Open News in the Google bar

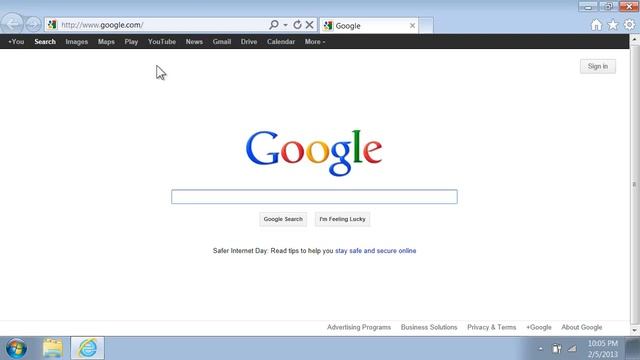point(194,42)
